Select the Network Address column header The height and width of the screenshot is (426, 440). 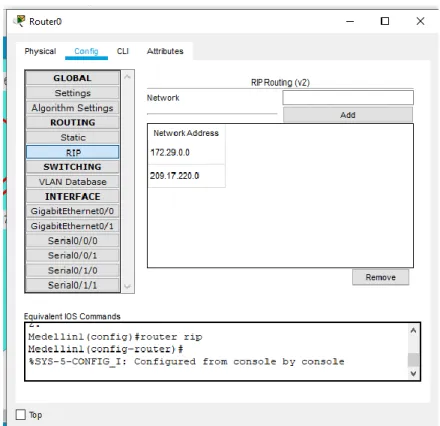[186, 133]
